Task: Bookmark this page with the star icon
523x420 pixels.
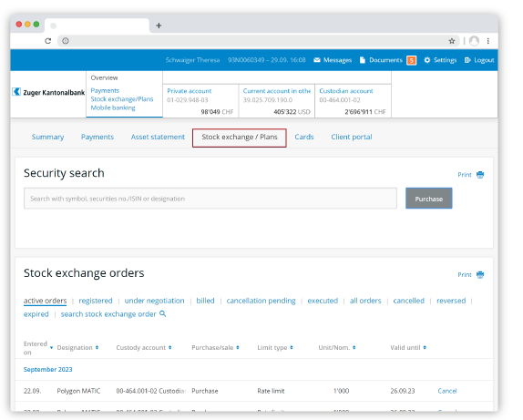Action: pos(452,41)
